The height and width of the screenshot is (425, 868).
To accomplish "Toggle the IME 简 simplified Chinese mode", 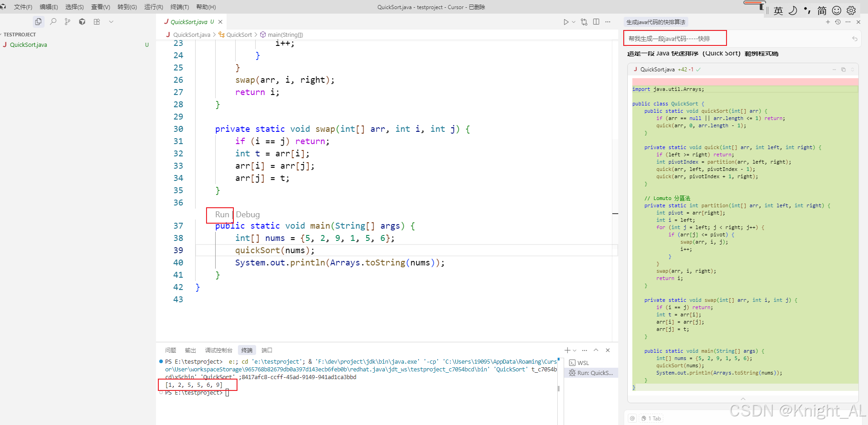I will tap(822, 10).
